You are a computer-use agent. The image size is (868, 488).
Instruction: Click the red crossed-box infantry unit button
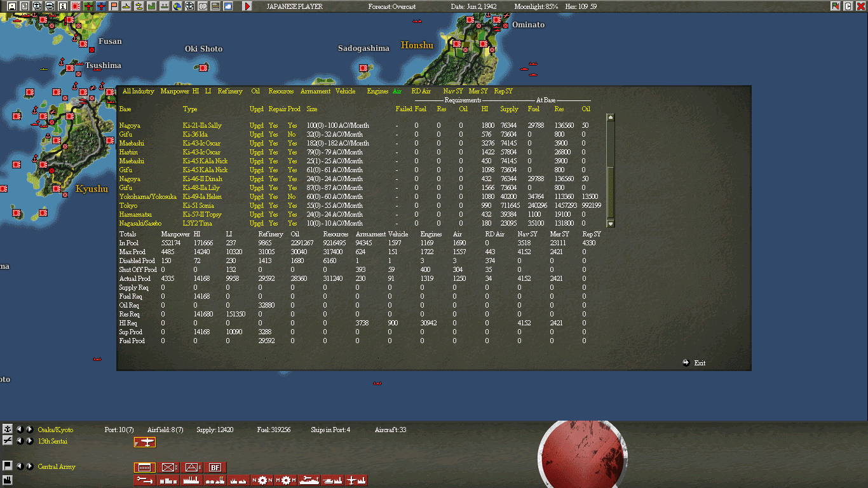tap(168, 468)
